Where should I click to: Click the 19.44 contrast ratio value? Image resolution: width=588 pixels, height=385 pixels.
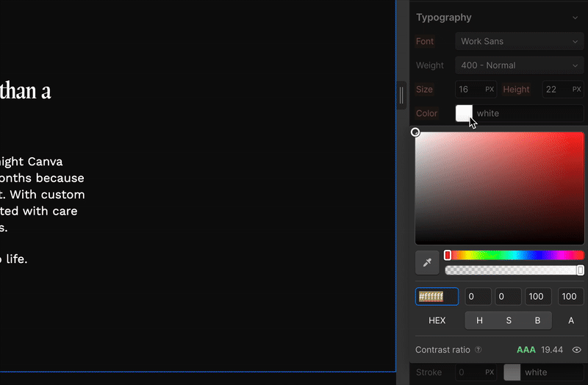(552, 350)
